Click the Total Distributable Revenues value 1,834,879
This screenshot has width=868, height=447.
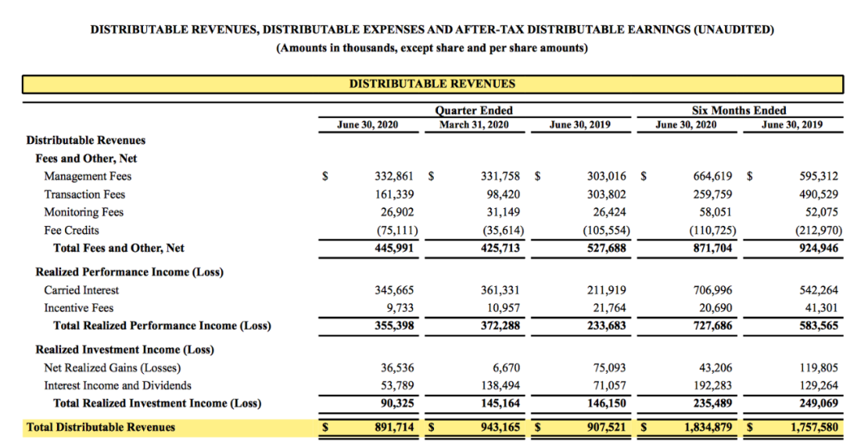[x=707, y=427]
